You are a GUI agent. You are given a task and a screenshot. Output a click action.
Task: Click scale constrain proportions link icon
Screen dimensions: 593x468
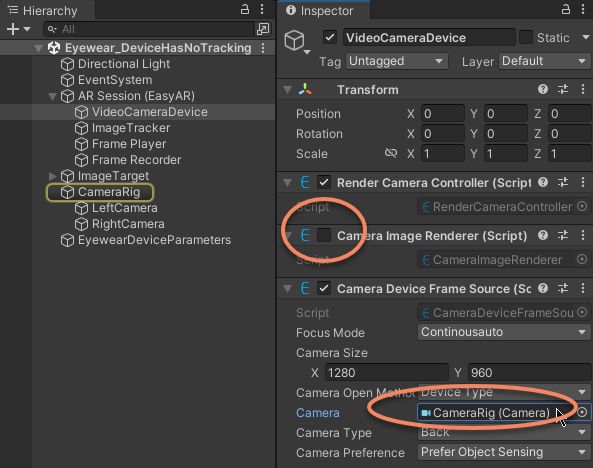tap(391, 153)
